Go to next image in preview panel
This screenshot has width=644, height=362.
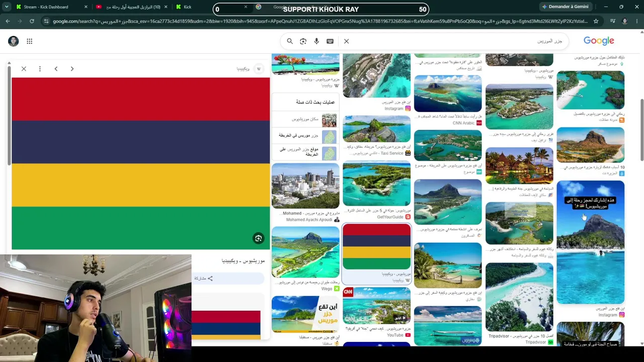coord(72,69)
